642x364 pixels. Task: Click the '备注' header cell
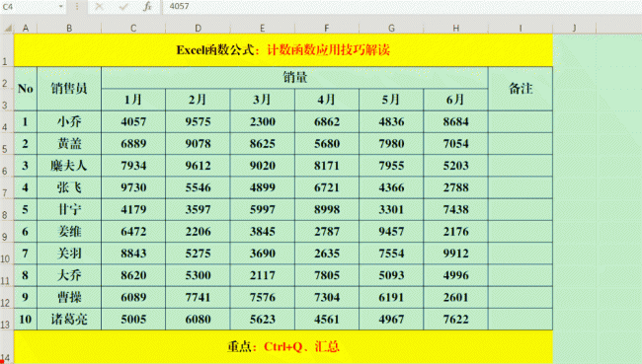click(521, 89)
